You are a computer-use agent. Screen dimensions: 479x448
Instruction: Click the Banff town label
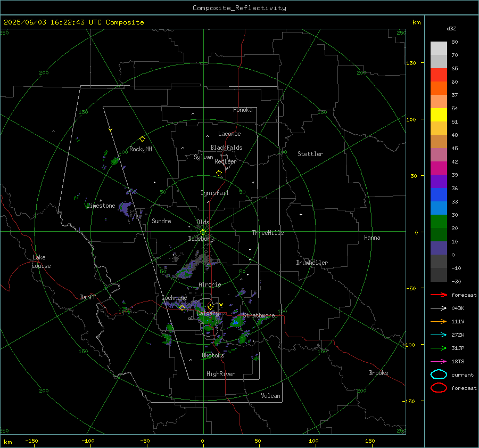88,297
